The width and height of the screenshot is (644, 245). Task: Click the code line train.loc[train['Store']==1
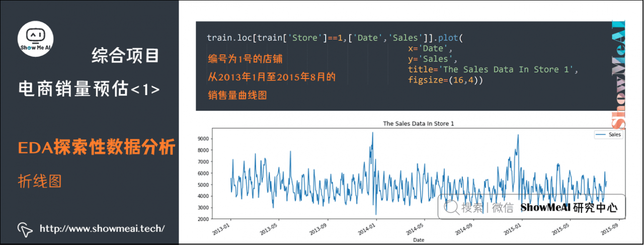pos(274,38)
